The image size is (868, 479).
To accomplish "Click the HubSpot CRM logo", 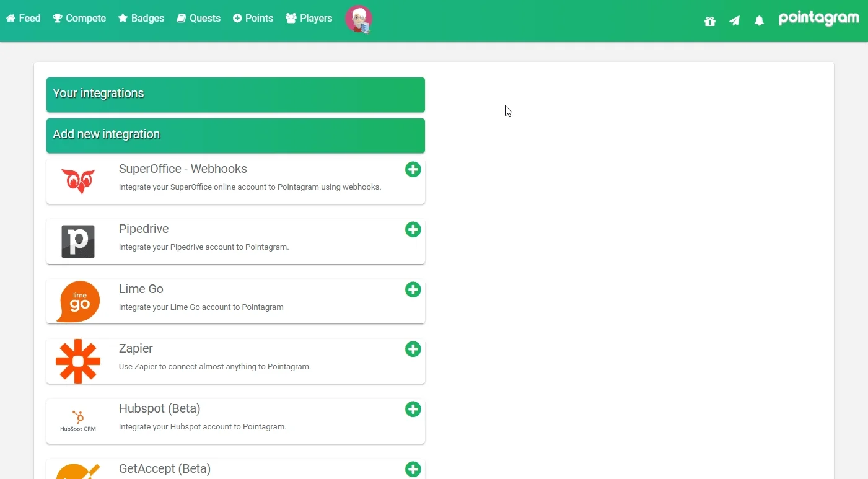I will click(78, 421).
